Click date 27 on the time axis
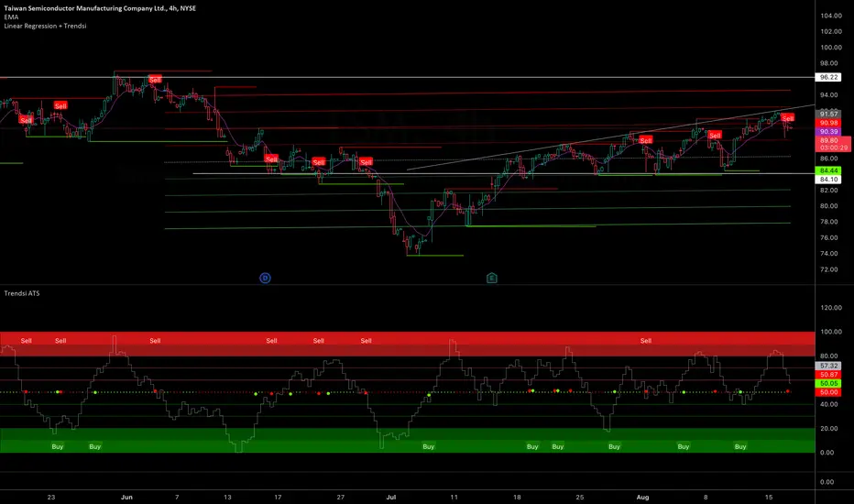Screen dimensions: 854x504 (340, 497)
